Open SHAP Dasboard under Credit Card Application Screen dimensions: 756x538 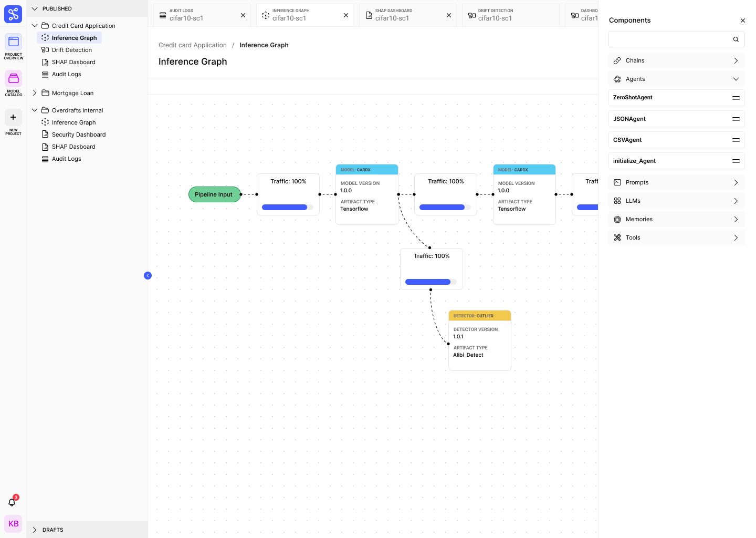pyautogui.click(x=68, y=62)
